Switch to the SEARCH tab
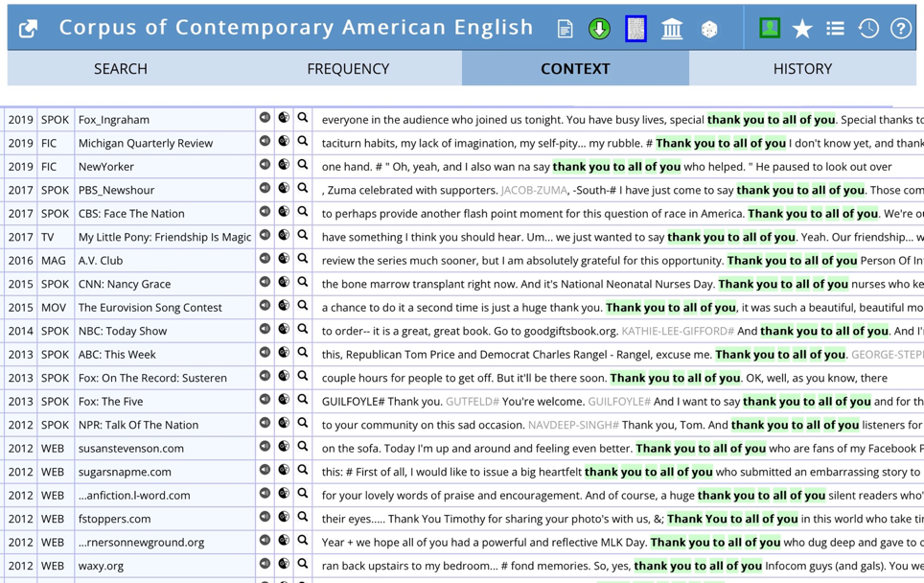Viewport: 924px width, 583px height. pos(121,68)
